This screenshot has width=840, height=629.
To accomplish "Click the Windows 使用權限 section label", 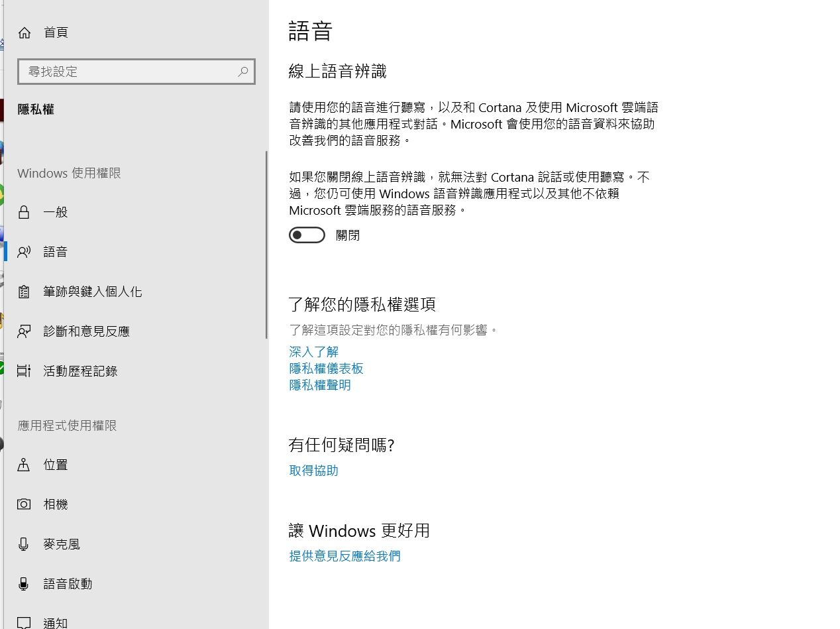I will click(69, 173).
